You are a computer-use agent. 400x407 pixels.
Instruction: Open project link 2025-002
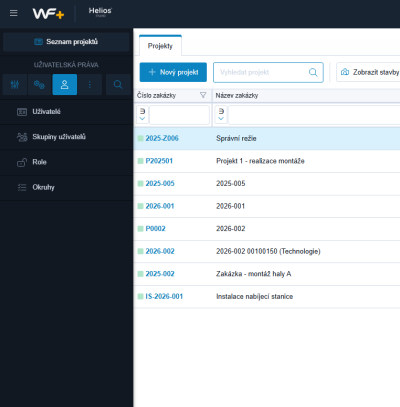pos(160,274)
